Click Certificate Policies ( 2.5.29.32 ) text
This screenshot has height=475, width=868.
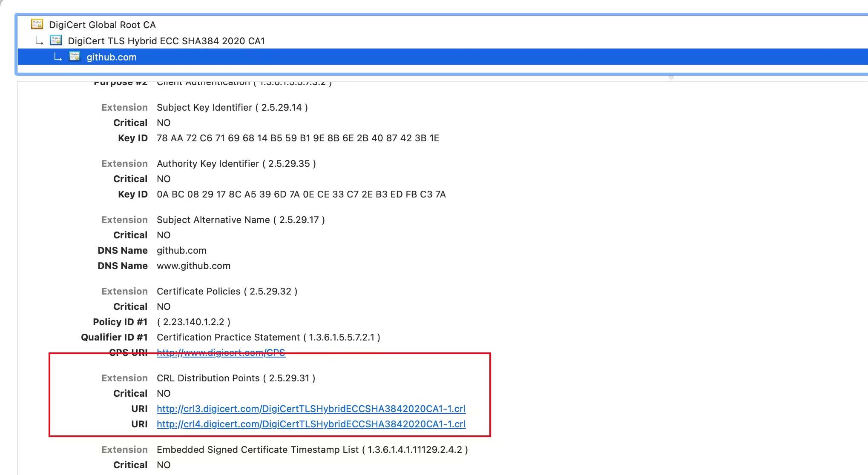[x=227, y=291]
